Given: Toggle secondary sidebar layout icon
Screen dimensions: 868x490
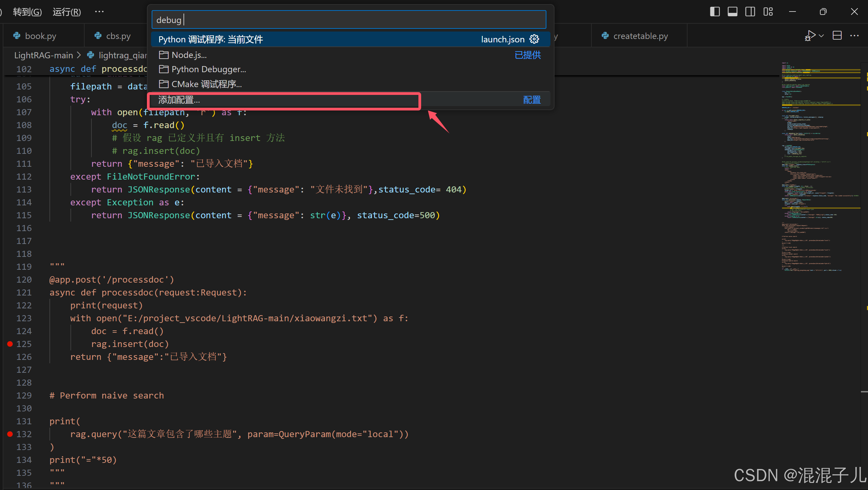Looking at the screenshot, I should coord(750,12).
